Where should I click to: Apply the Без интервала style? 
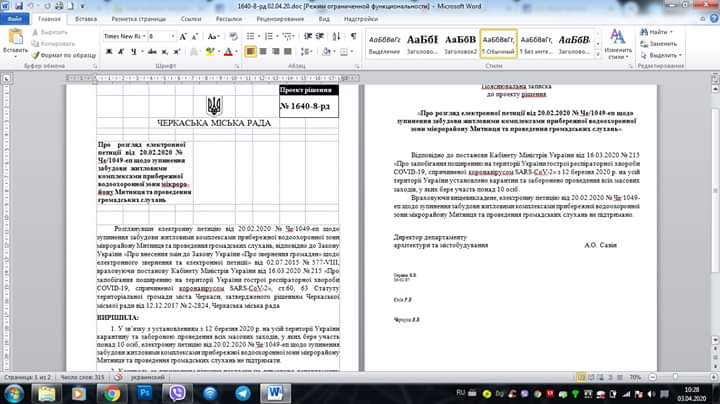click(536, 44)
